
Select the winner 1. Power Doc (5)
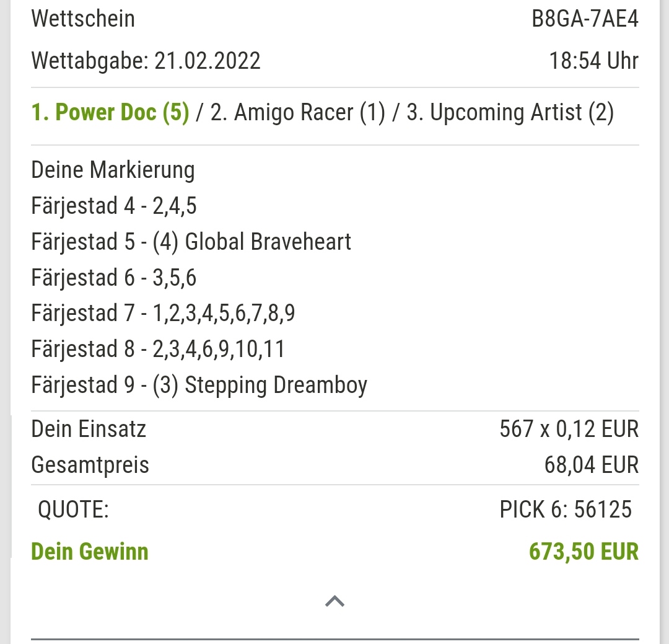(x=110, y=113)
